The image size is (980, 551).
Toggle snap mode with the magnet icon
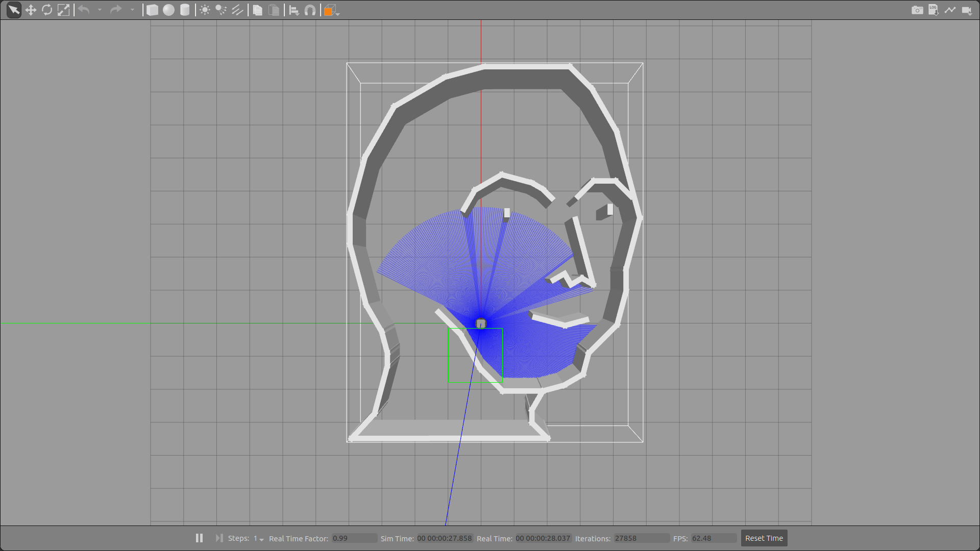coord(310,10)
